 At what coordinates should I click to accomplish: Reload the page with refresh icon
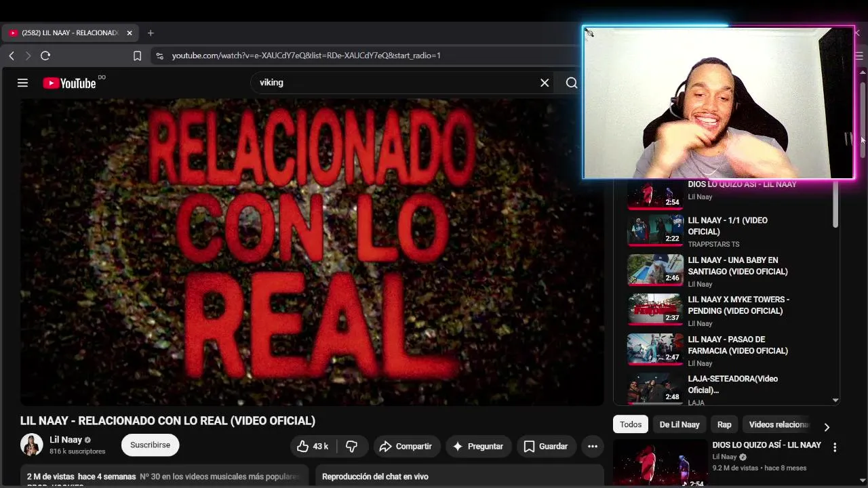[45, 56]
